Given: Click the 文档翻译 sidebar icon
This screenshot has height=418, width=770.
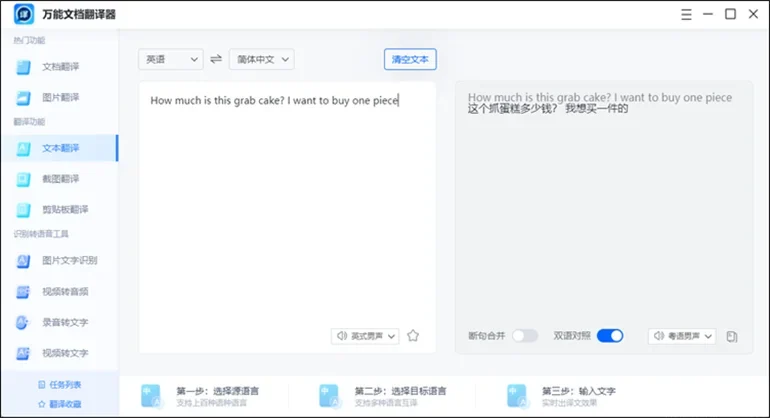Looking at the screenshot, I should click(23, 67).
